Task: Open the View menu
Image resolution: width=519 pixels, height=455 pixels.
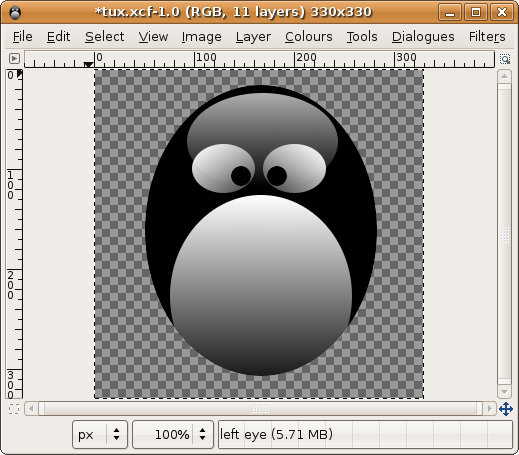Action: click(x=153, y=37)
